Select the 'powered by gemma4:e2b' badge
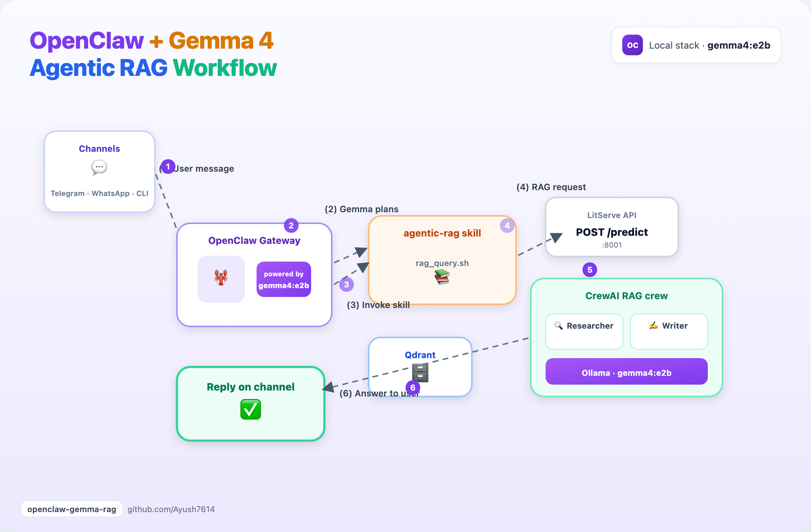 [x=284, y=279]
